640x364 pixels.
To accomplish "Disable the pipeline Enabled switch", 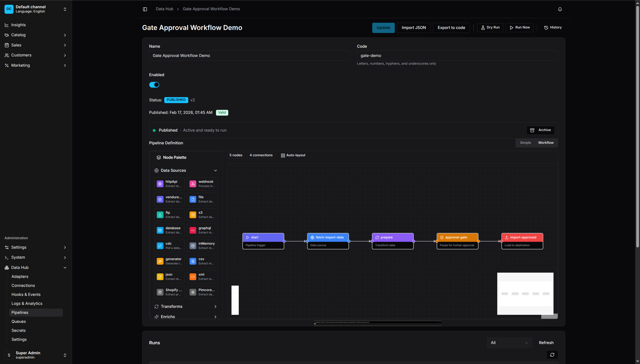I will tap(154, 84).
